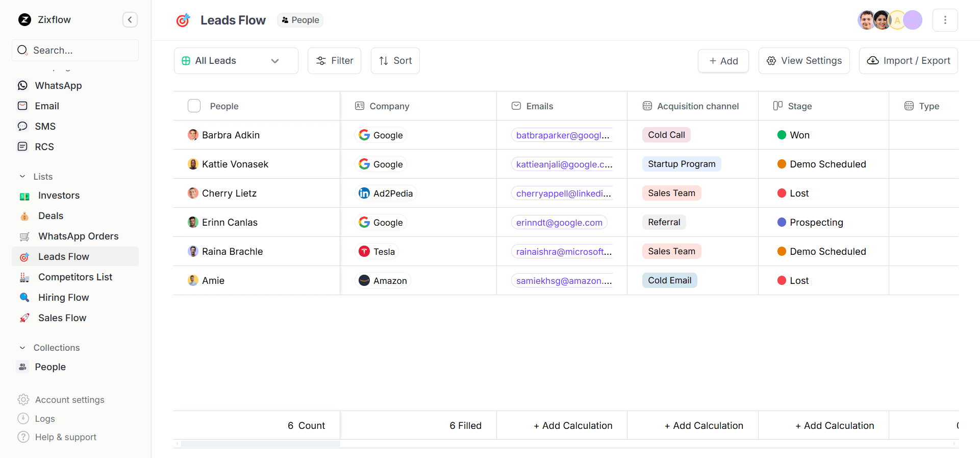Open the All Leads view dropdown
980x458 pixels.
click(236, 61)
